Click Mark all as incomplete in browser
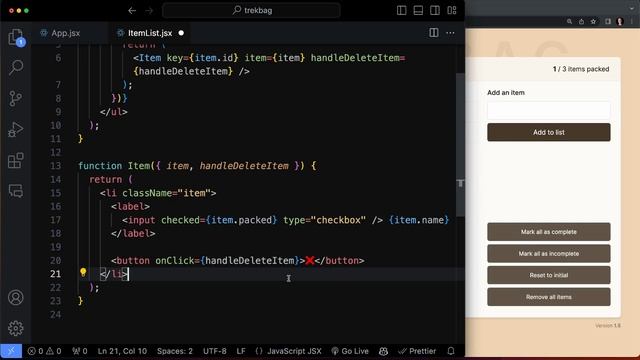 (x=549, y=253)
